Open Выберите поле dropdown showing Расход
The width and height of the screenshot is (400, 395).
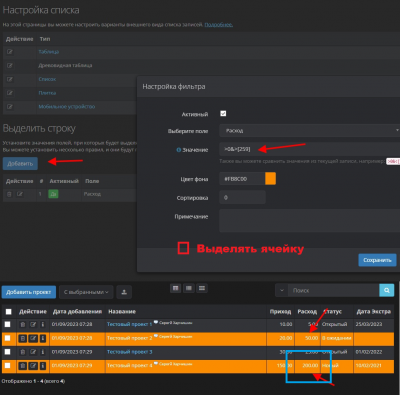pyautogui.click(x=309, y=131)
